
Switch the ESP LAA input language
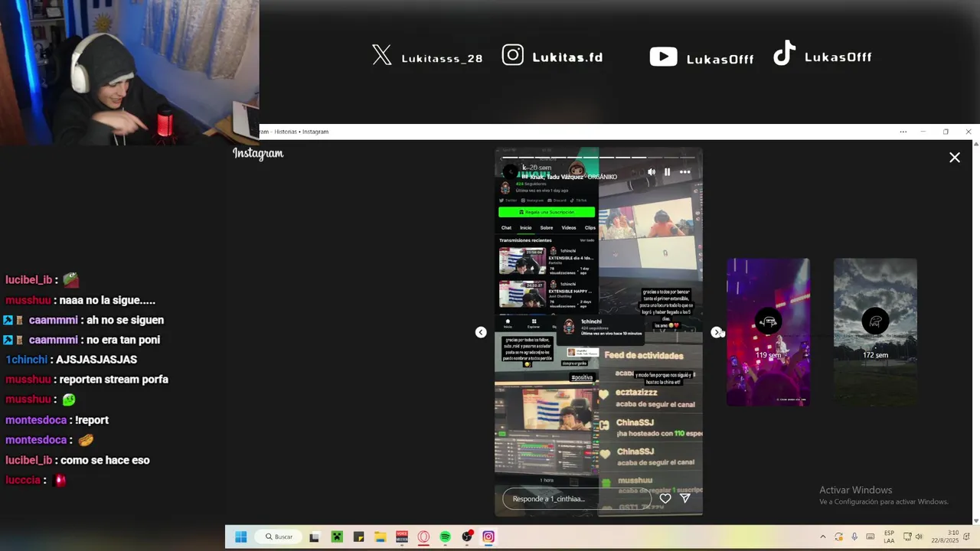889,536
